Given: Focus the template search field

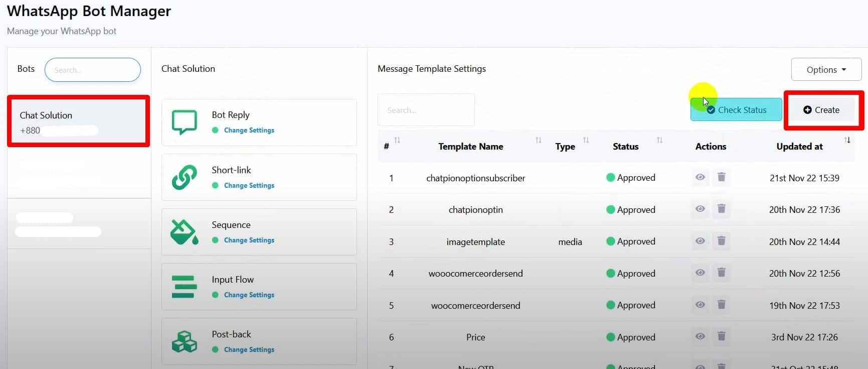Looking at the screenshot, I should pos(426,110).
